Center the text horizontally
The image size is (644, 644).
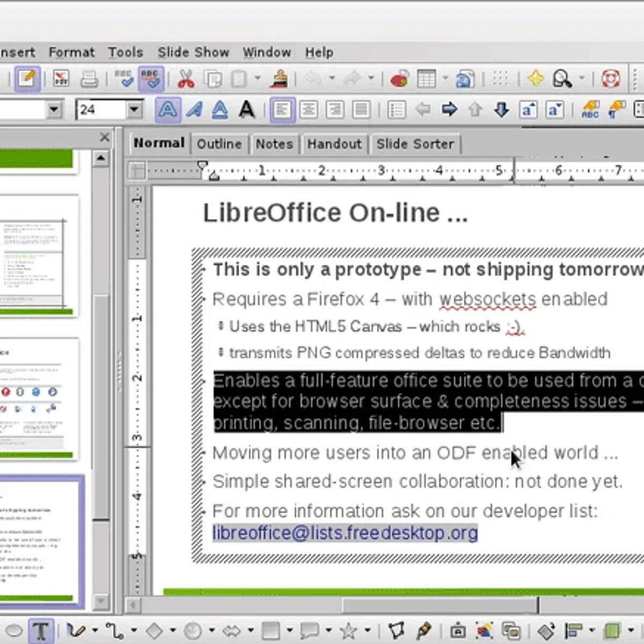[x=309, y=110]
